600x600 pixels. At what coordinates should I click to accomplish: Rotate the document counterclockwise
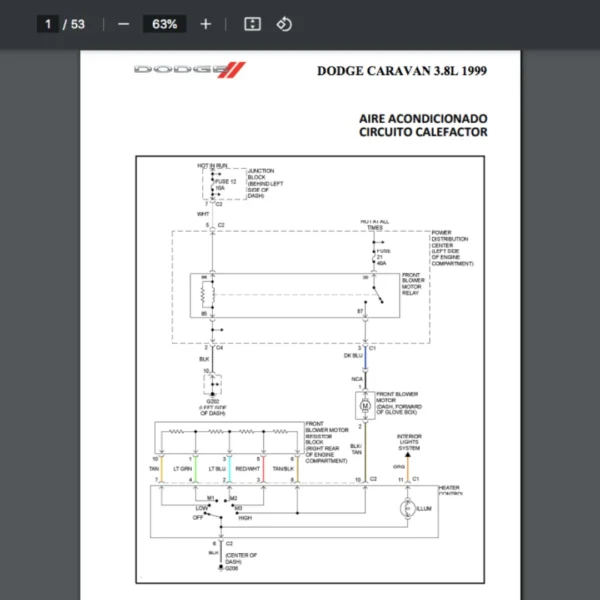284,24
